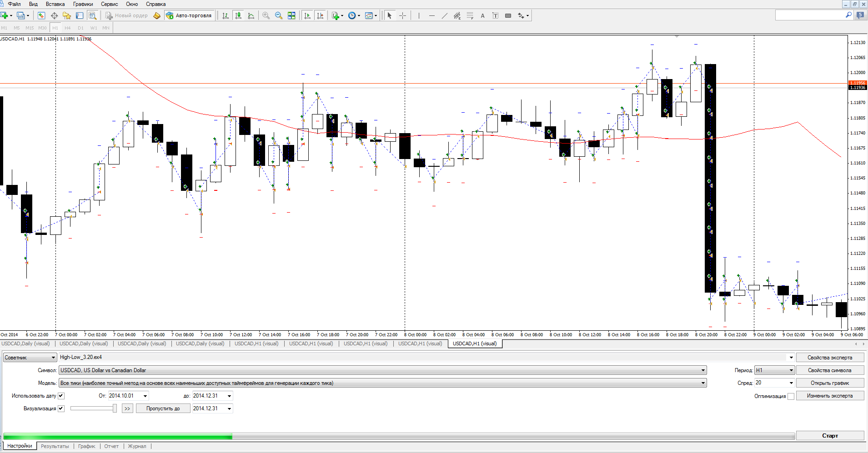Image resolution: width=868 pixels, height=453 pixels.
Task: Select the crosshair tool
Action: pyautogui.click(x=402, y=15)
